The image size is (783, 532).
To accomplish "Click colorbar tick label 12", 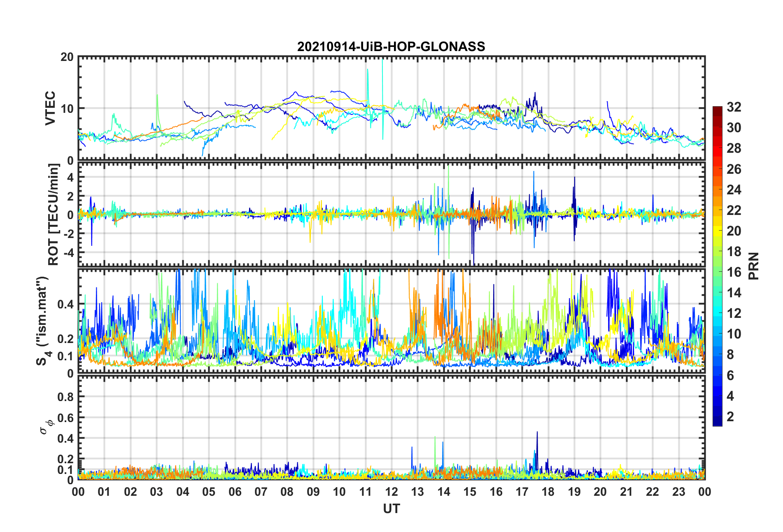I will click(734, 313).
